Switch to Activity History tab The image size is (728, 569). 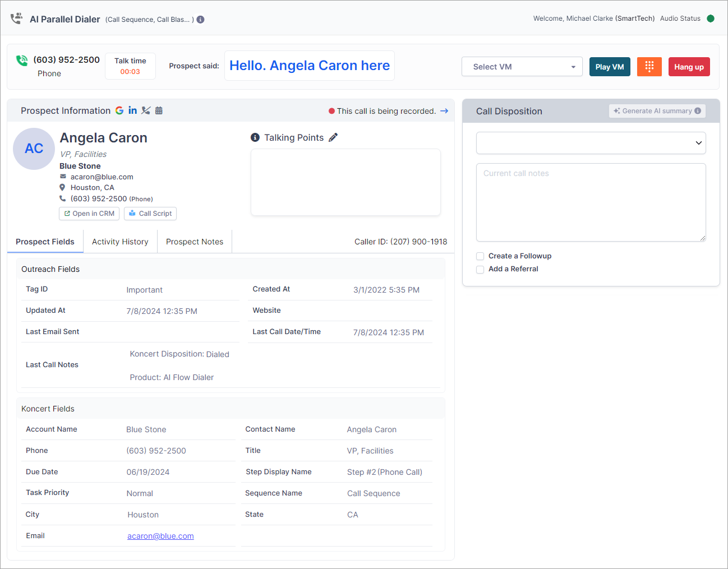pyautogui.click(x=120, y=242)
